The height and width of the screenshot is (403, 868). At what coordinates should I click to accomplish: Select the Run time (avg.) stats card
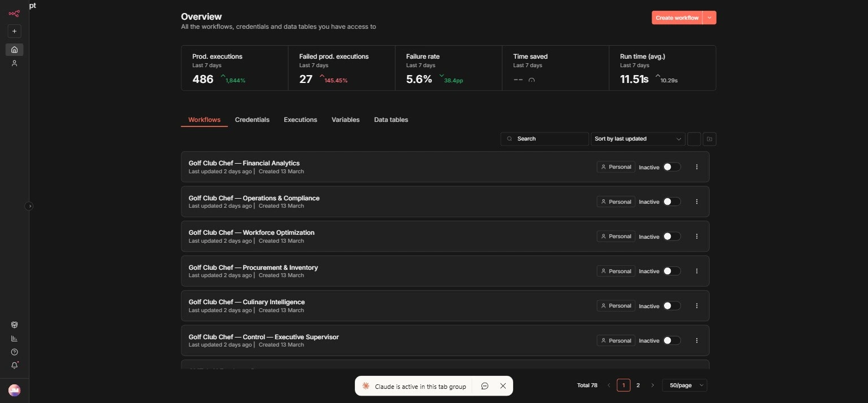tap(663, 68)
